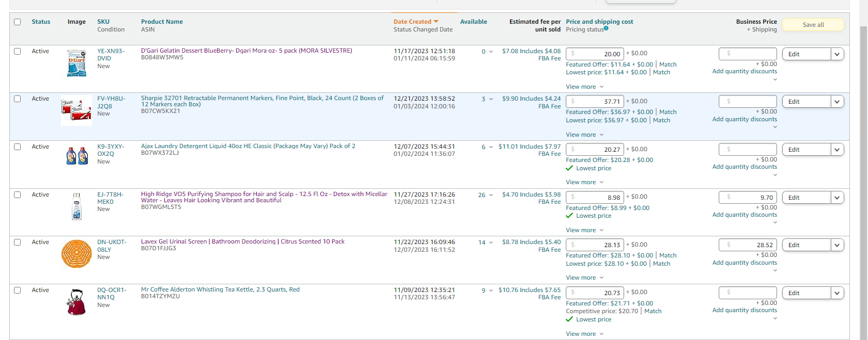Screen dimensions: 868x340
Task: Open the Sharpie 32701 Retractable Markers product link
Action: [x=262, y=101]
